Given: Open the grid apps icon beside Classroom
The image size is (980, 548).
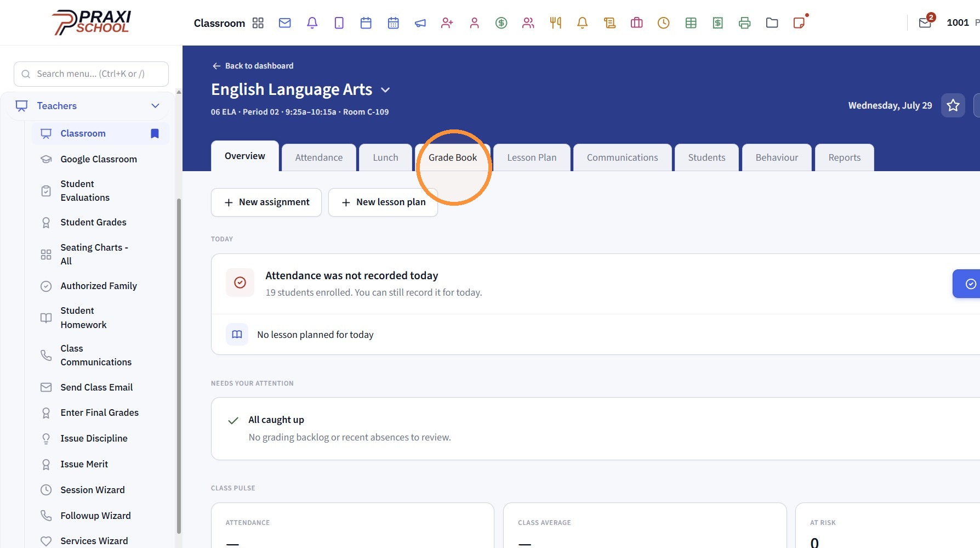Looking at the screenshot, I should pyautogui.click(x=258, y=23).
